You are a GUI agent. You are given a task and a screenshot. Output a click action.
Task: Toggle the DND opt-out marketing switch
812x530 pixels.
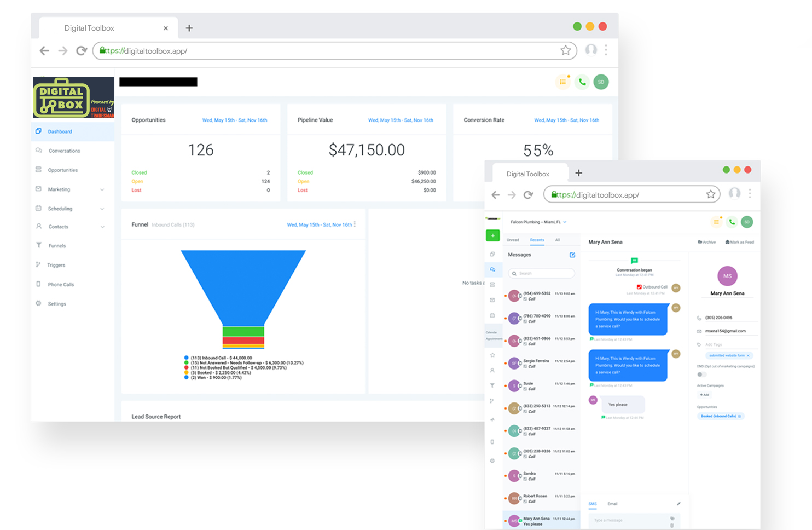(701, 375)
